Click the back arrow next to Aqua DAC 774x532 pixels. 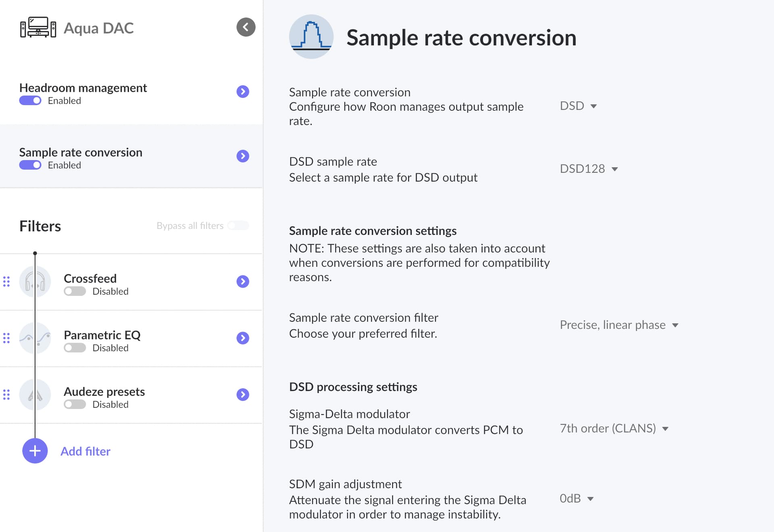[x=246, y=27]
